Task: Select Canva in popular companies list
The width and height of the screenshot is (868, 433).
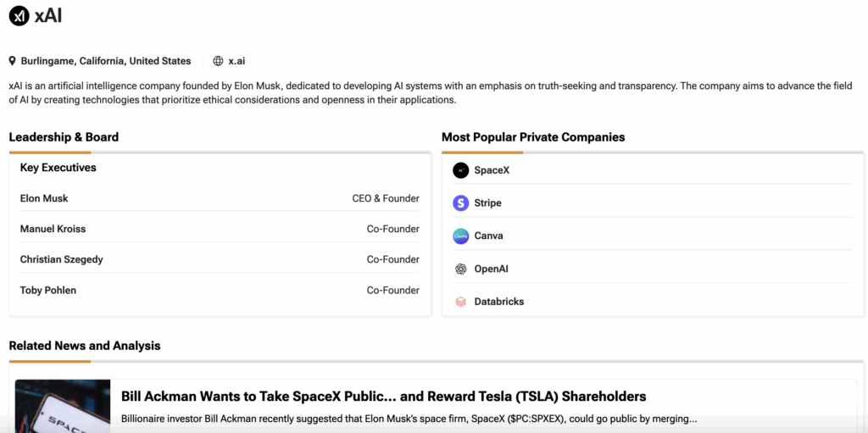Action: coord(488,236)
